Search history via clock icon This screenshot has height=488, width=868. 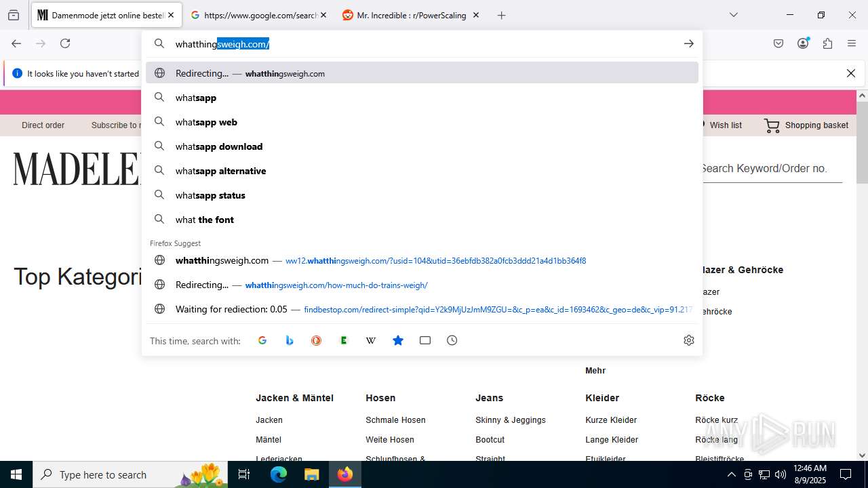click(x=452, y=340)
